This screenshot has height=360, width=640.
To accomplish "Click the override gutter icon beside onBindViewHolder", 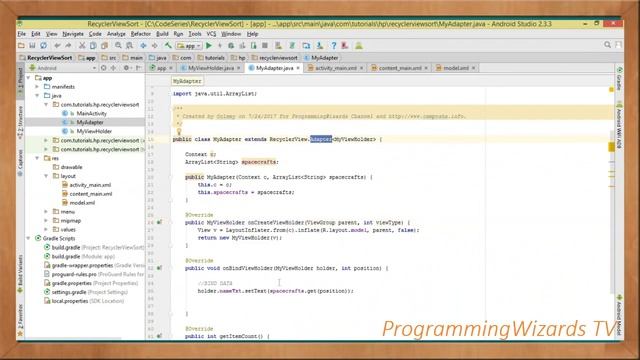I will coord(159,268).
